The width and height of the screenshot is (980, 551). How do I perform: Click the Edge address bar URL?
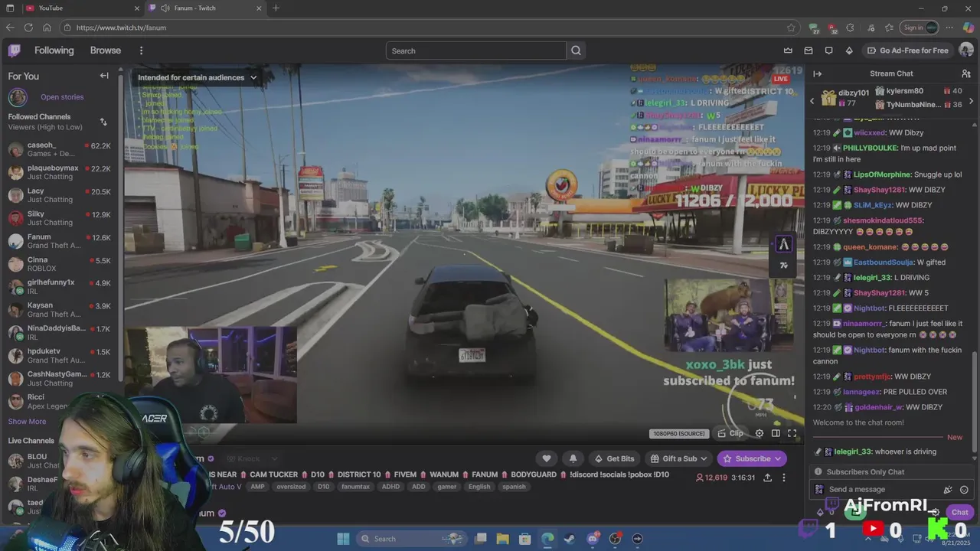[121, 28]
